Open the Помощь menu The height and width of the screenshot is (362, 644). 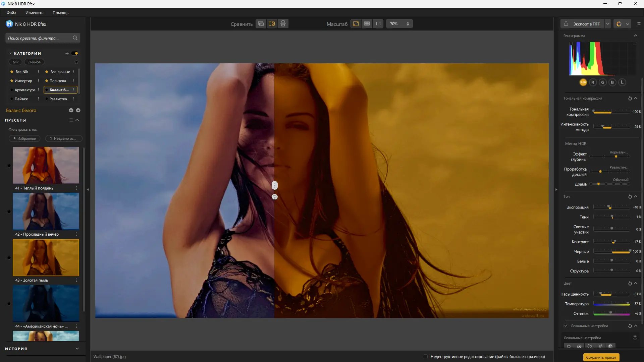[x=60, y=13]
